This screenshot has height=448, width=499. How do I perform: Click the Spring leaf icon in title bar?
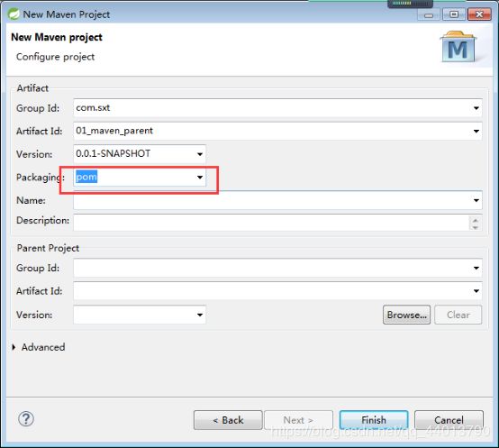coord(14,14)
